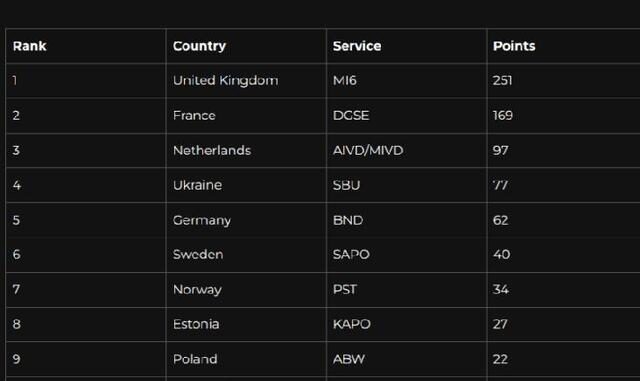640x381 pixels.
Task: Click the 251 points value
Action: pos(502,80)
